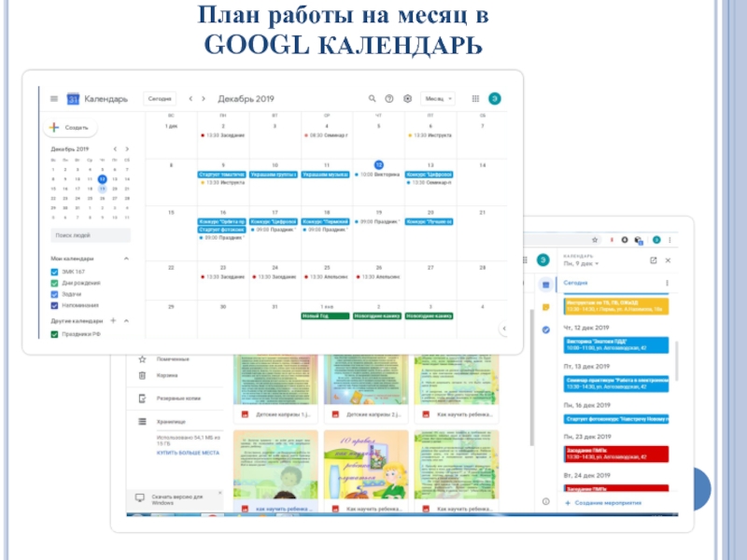
Task: Collapse the Мои календари section
Action: pyautogui.click(x=126, y=259)
